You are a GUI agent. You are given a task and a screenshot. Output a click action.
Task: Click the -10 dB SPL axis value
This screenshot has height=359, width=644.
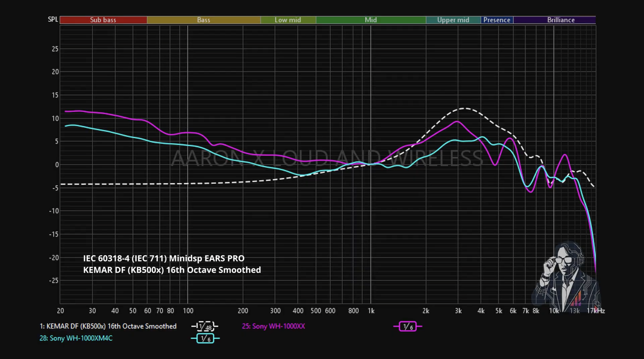click(x=54, y=211)
